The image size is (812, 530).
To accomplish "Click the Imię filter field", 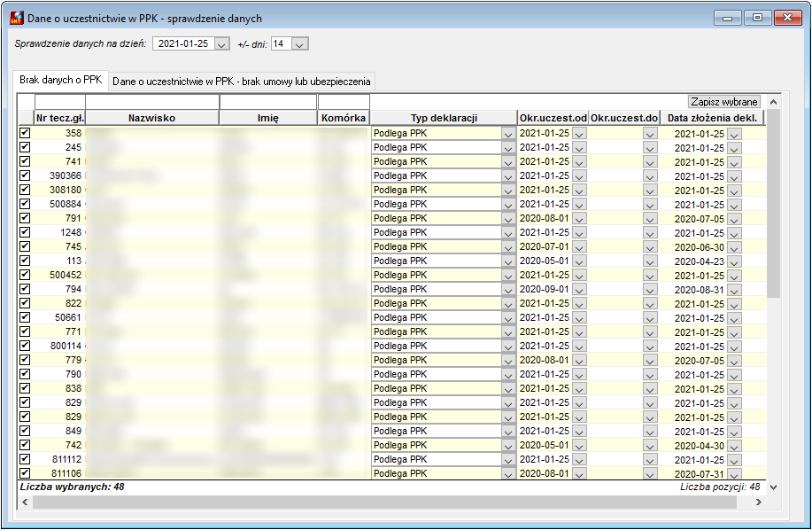I will (x=268, y=102).
